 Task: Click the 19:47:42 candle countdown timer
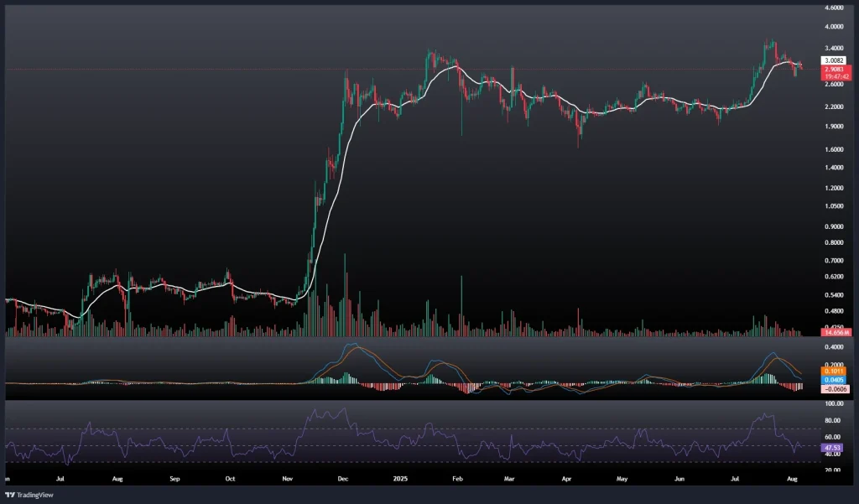835,76
